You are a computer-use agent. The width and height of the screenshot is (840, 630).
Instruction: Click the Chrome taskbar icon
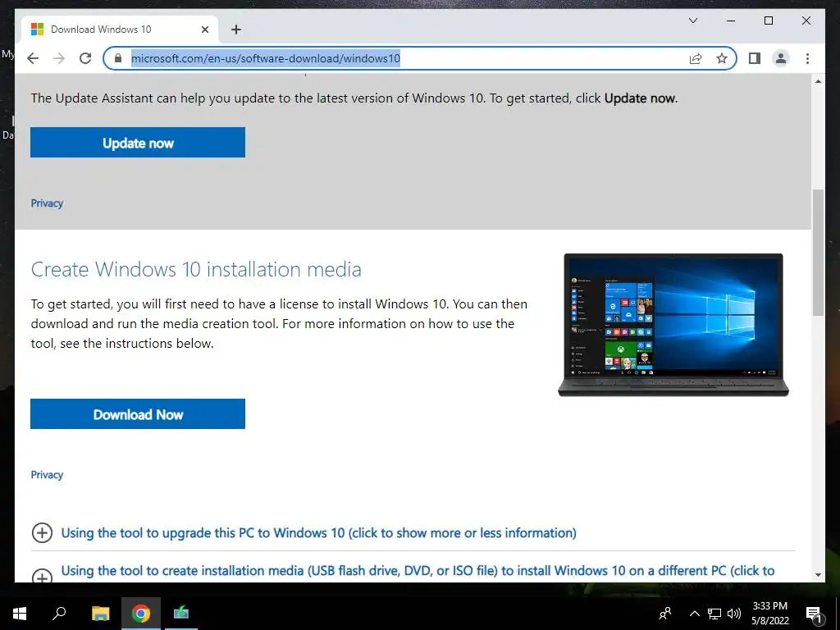[x=140, y=614]
